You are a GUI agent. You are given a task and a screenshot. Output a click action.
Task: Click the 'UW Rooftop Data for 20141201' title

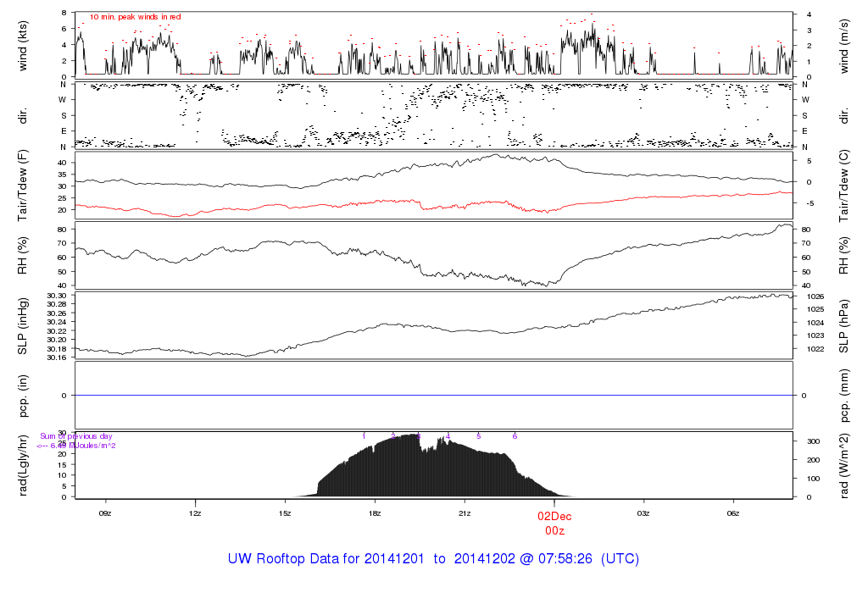point(326,559)
